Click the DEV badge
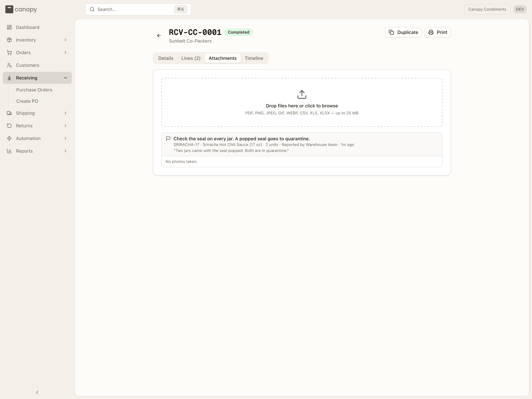532x399 pixels. [520, 9]
